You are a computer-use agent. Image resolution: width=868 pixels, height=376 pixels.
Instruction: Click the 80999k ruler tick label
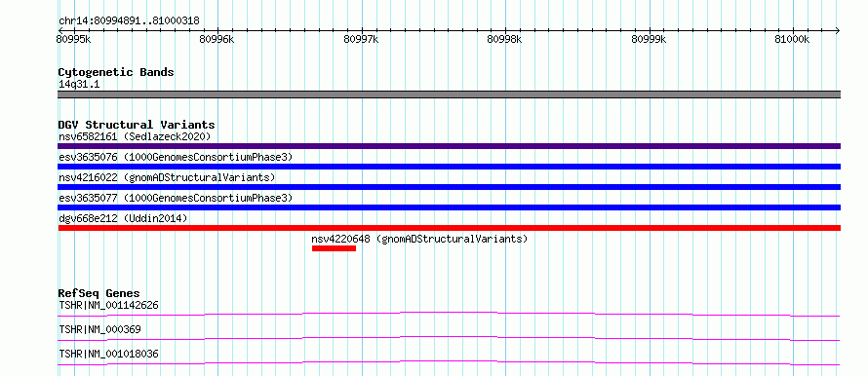pyautogui.click(x=649, y=39)
